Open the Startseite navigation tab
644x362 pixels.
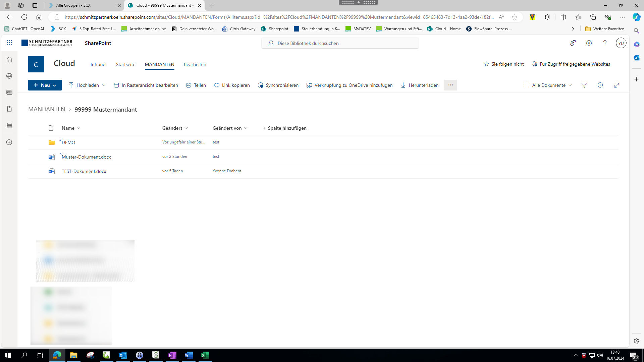126,64
